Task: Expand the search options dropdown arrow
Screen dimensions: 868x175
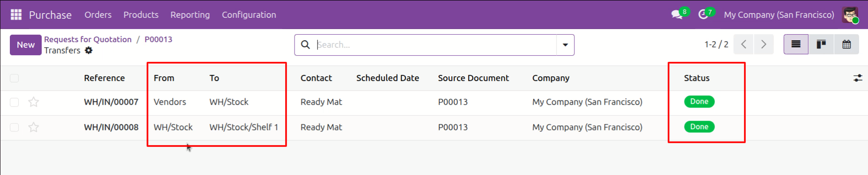Action: [x=565, y=45]
